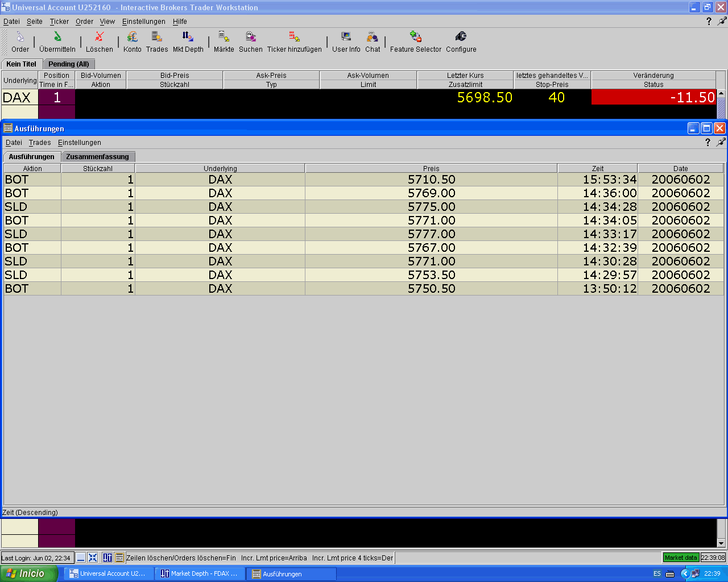Click the last price 5698.50
The height and width of the screenshot is (582, 728).
pyautogui.click(x=485, y=97)
